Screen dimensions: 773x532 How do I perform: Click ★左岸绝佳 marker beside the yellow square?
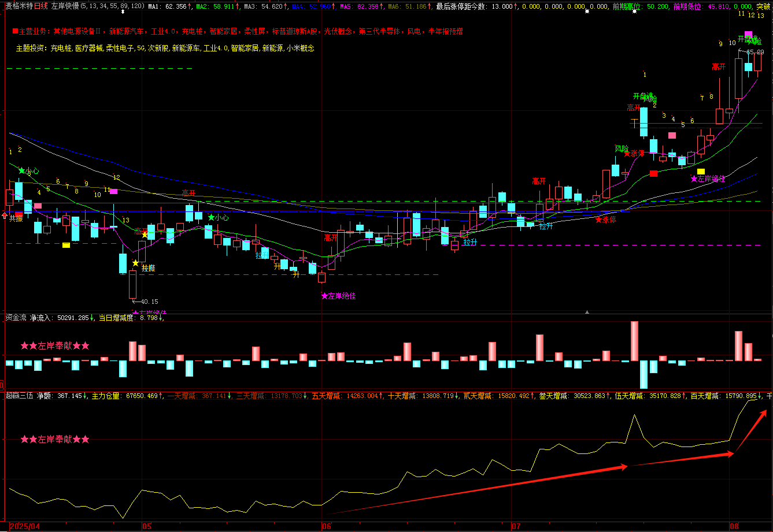[x=708, y=179]
